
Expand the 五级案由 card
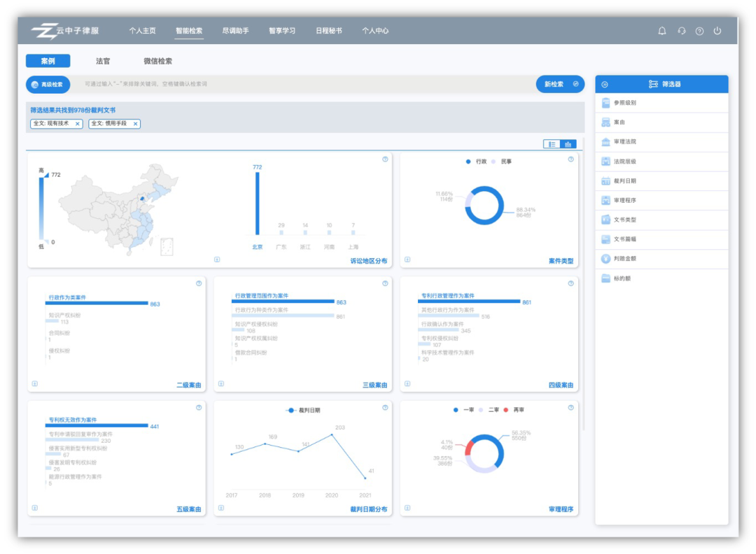click(x=35, y=509)
